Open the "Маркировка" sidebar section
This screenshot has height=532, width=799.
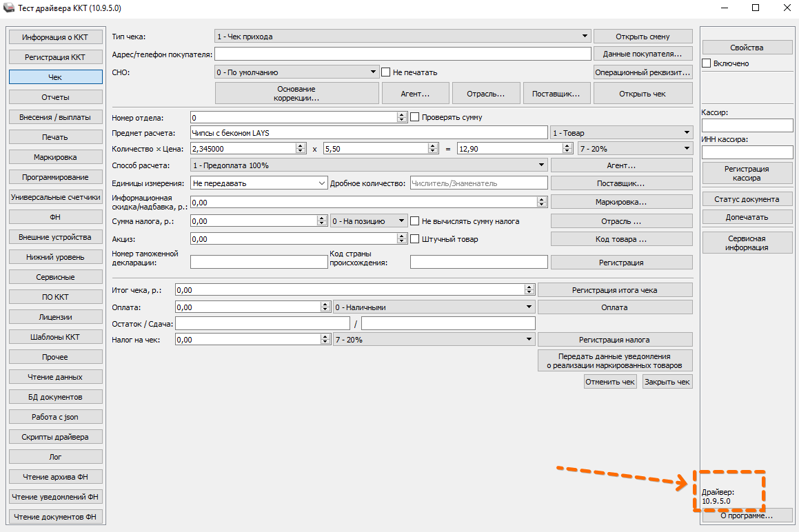[55, 157]
